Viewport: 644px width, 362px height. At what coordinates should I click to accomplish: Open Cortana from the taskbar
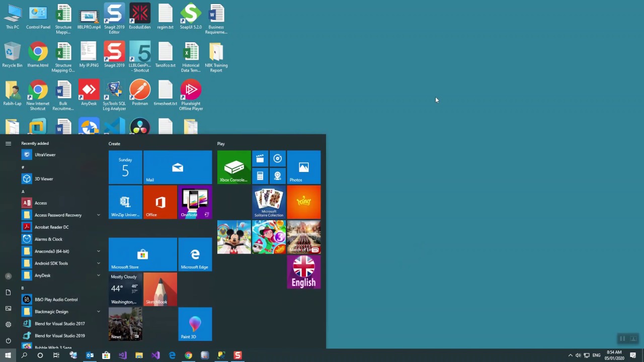click(40, 355)
